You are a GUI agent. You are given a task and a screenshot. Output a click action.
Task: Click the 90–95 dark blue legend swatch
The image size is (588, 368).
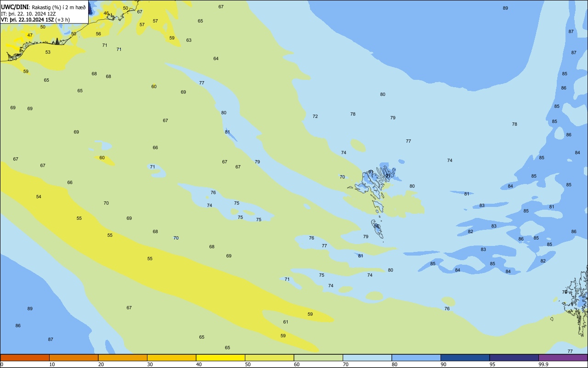coord(465,357)
